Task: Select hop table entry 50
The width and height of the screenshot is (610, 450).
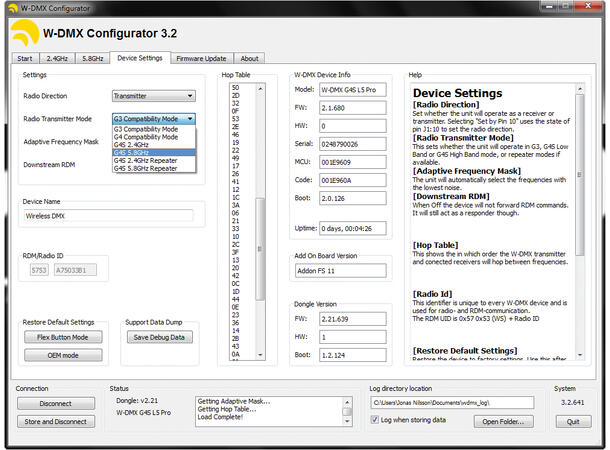Action: click(235, 88)
